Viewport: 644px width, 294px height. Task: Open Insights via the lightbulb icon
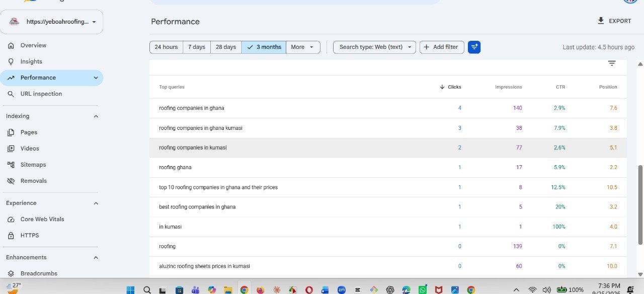click(11, 61)
